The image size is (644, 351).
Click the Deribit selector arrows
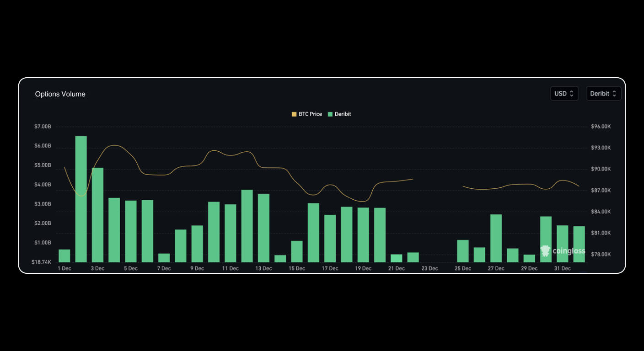tap(615, 93)
